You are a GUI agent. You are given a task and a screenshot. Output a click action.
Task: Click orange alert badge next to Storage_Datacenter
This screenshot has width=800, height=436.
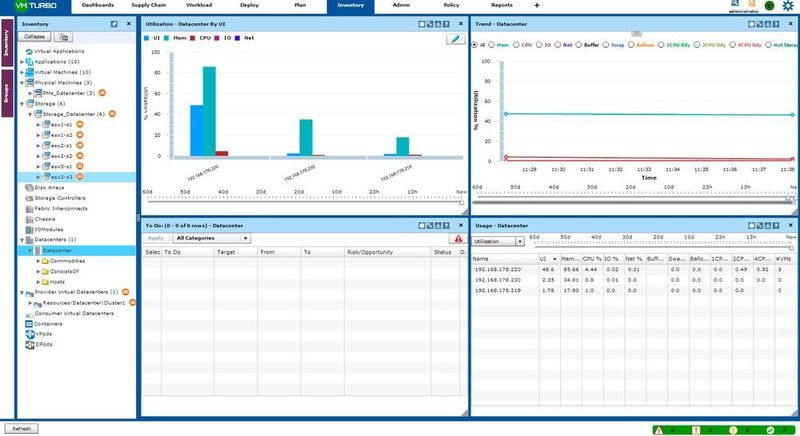pyautogui.click(x=112, y=114)
